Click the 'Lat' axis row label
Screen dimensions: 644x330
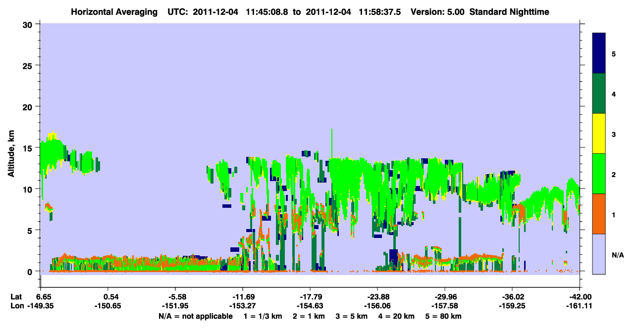pyautogui.click(x=16, y=297)
